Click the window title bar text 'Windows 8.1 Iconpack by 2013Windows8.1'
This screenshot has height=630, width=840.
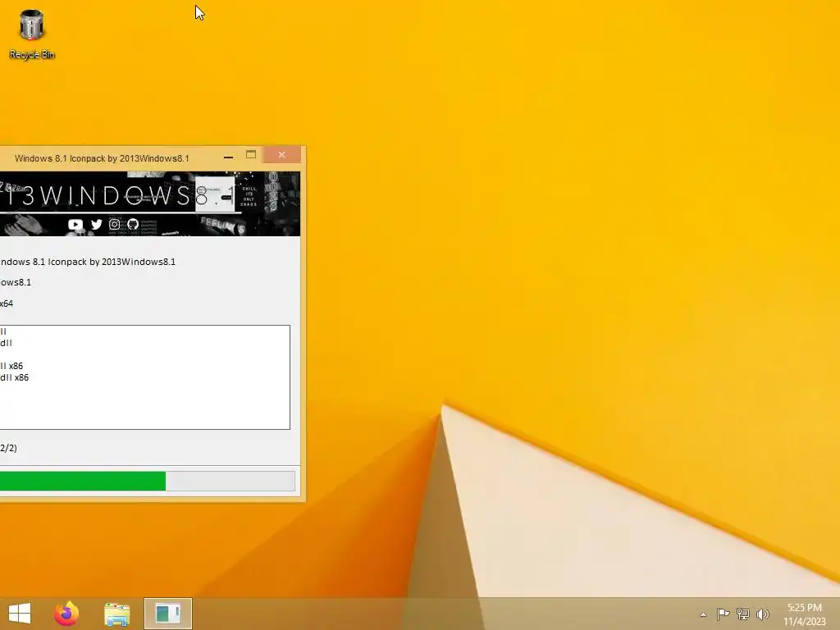click(x=102, y=158)
